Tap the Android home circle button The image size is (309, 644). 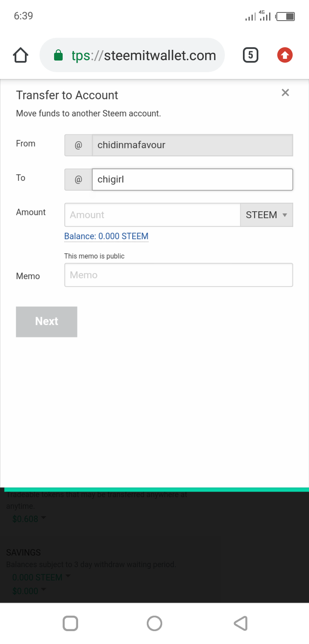[x=154, y=623]
